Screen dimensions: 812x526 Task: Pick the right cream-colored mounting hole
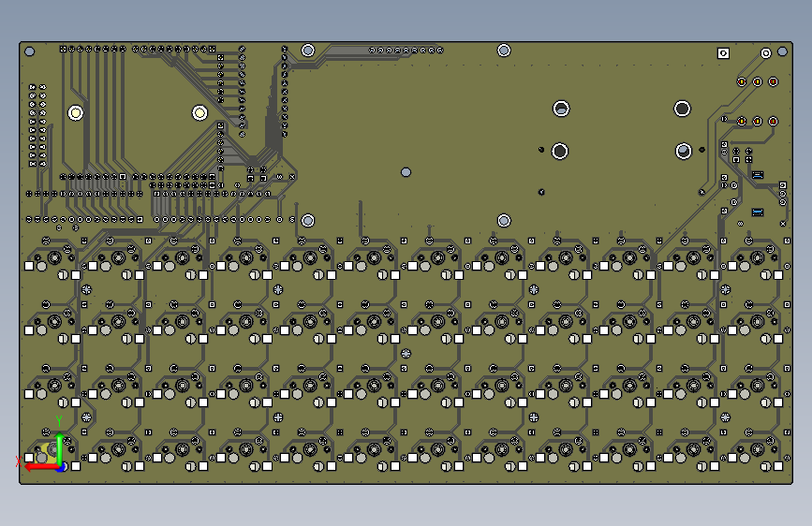coord(199,112)
